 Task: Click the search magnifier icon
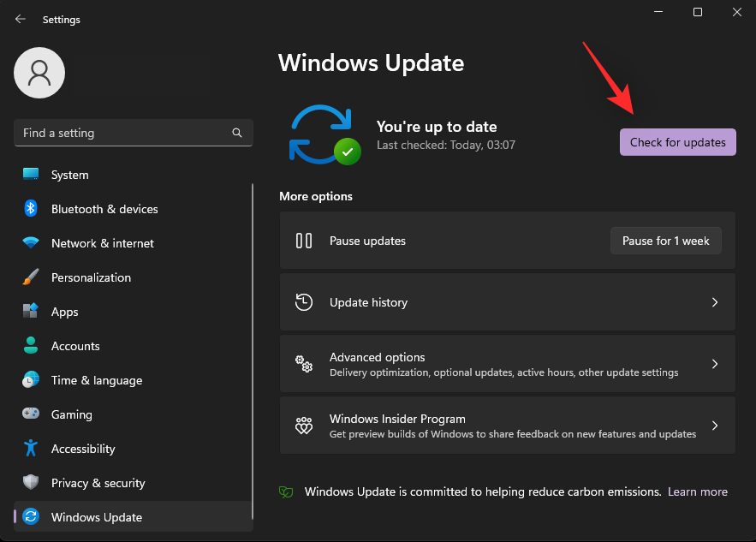click(x=237, y=134)
